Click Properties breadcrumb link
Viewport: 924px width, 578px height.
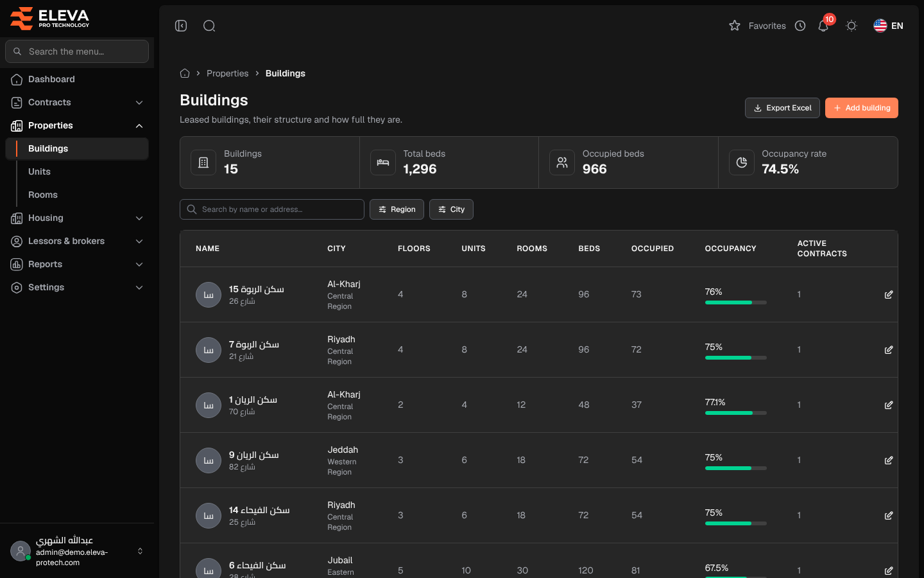(227, 73)
